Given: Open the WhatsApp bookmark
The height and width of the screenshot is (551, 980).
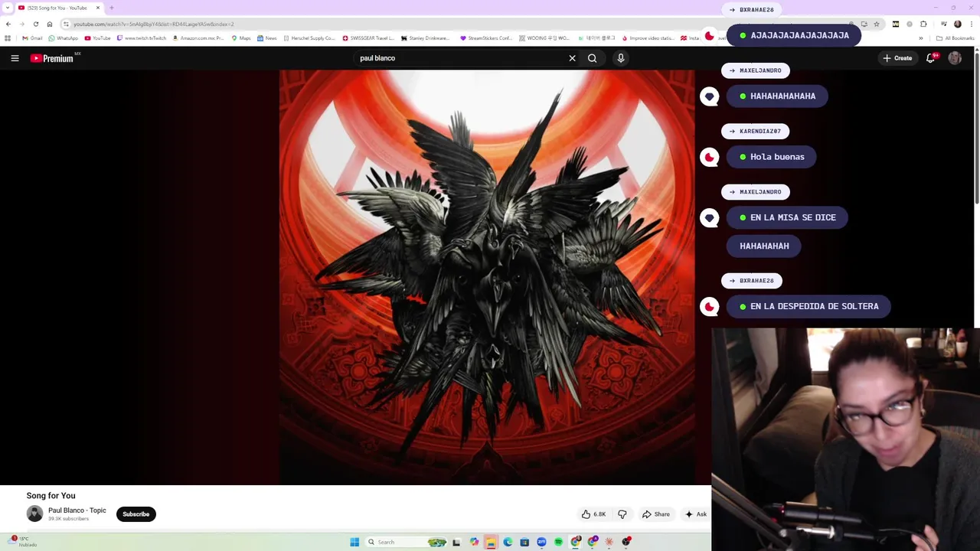Looking at the screenshot, I should (x=63, y=38).
